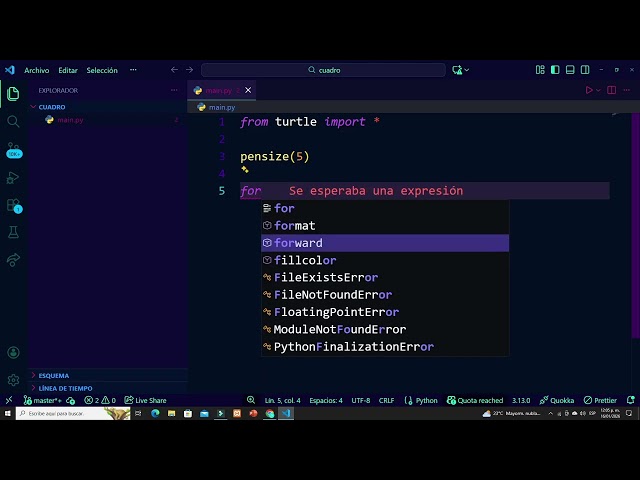This screenshot has height=480, width=640.
Task: Open notifications bell in the status bar
Action: pyautogui.click(x=631, y=400)
